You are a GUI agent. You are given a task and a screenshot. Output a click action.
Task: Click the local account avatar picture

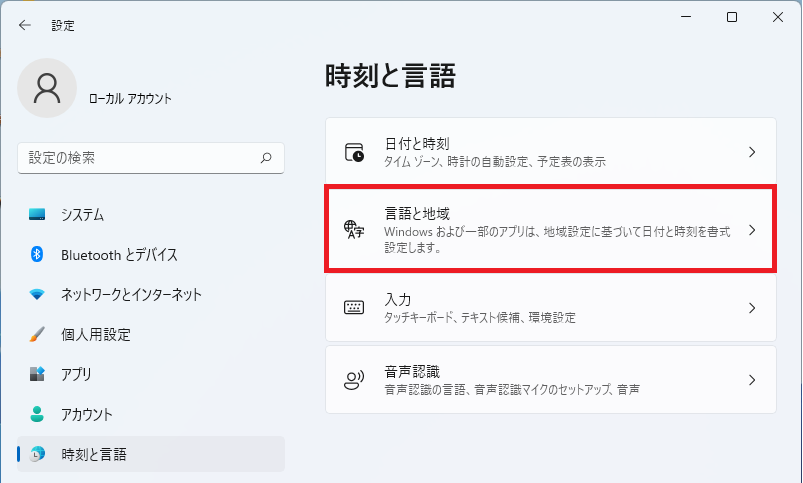tap(47, 88)
